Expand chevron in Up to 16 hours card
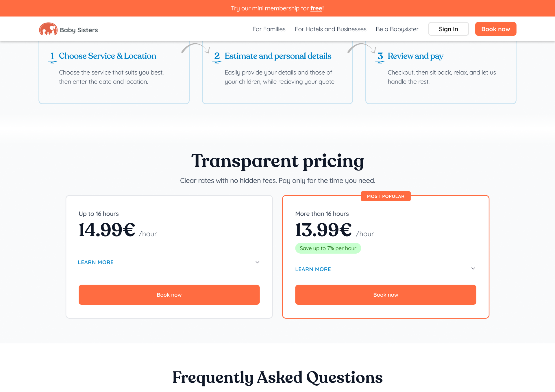 click(258, 262)
